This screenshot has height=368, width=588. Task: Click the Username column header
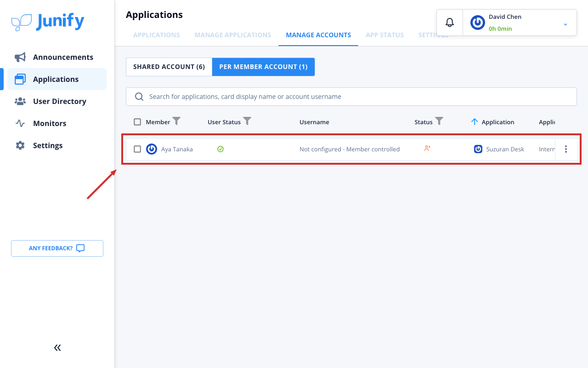pyautogui.click(x=314, y=122)
